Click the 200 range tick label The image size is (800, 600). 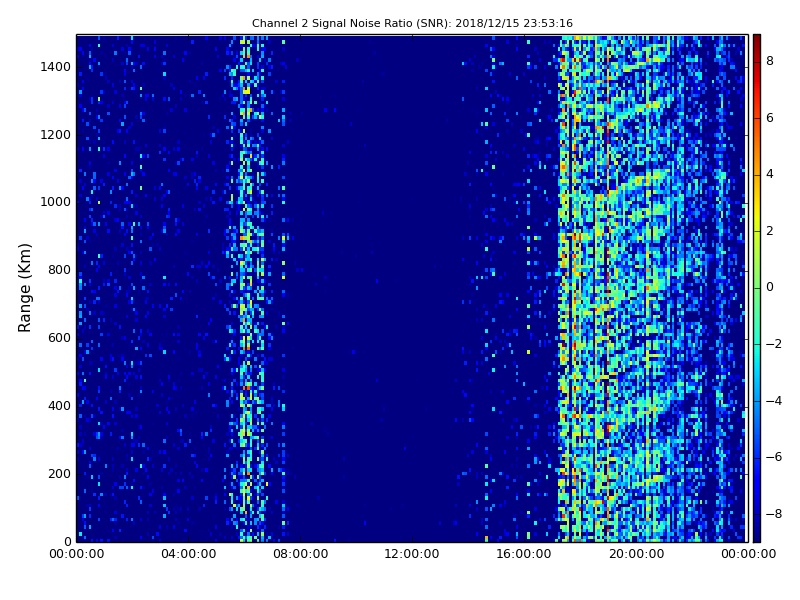[x=59, y=473]
